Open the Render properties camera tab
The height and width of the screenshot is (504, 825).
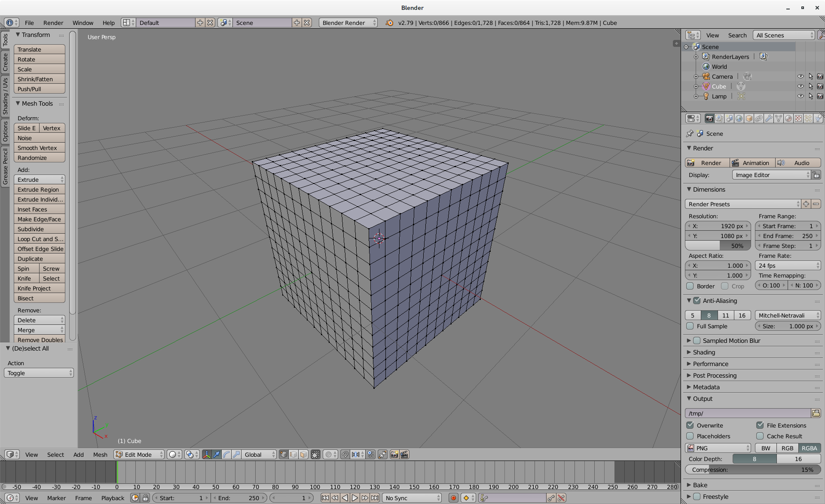click(709, 119)
